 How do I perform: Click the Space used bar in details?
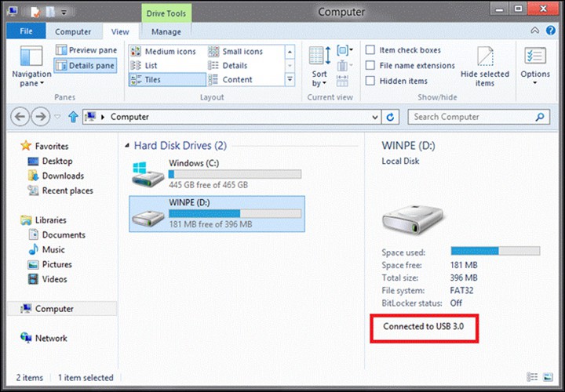(x=495, y=251)
